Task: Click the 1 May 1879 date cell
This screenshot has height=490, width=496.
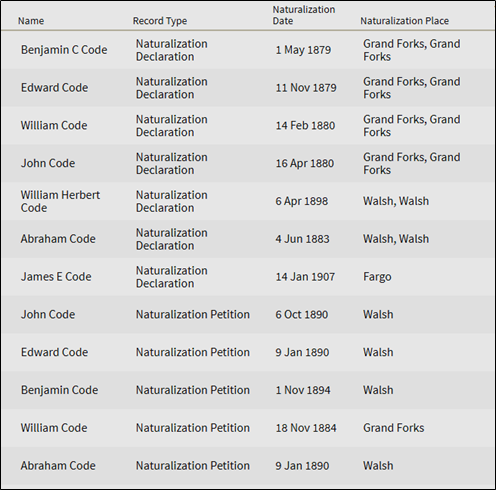Action: point(303,50)
